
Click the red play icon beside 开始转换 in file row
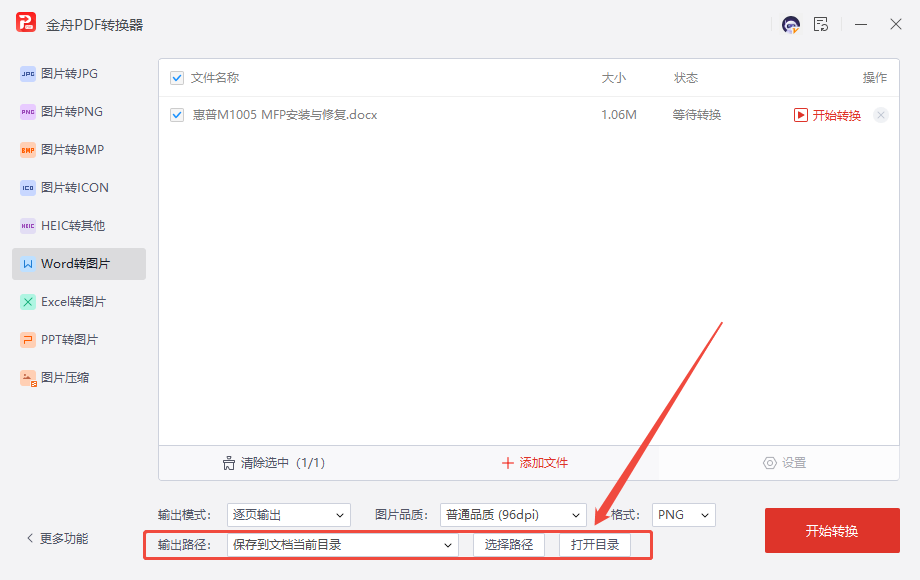click(800, 115)
